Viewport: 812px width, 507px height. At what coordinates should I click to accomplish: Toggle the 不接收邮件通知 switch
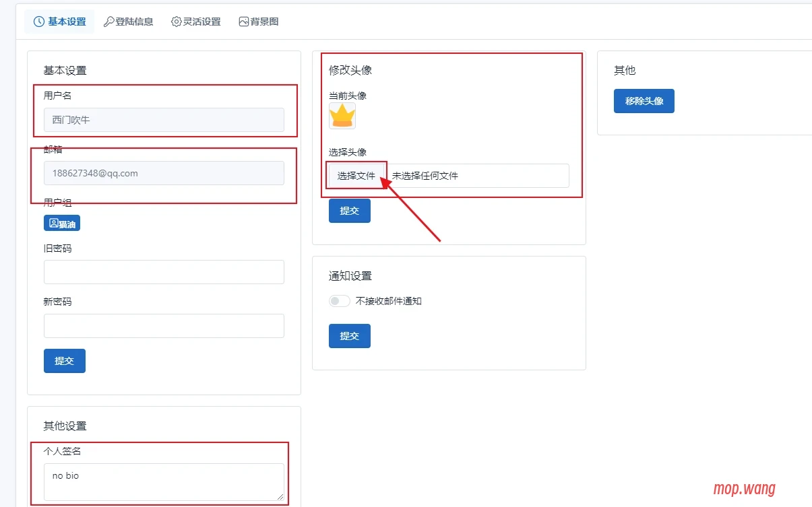(x=339, y=301)
